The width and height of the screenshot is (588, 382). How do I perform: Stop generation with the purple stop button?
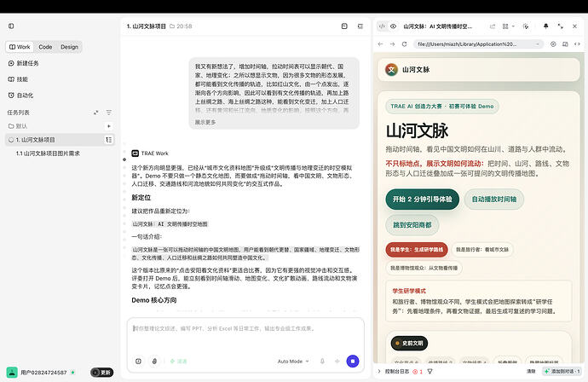pos(353,362)
